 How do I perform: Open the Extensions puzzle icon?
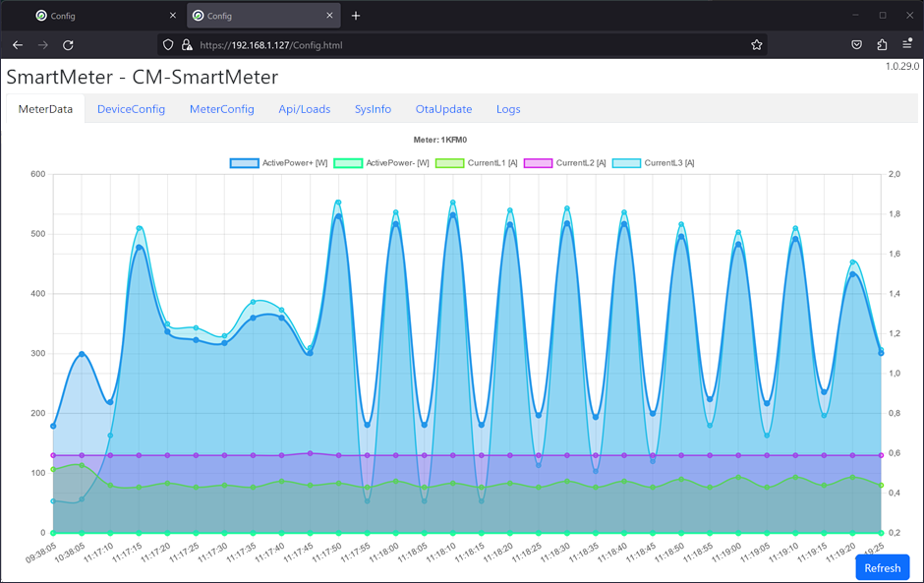882,45
